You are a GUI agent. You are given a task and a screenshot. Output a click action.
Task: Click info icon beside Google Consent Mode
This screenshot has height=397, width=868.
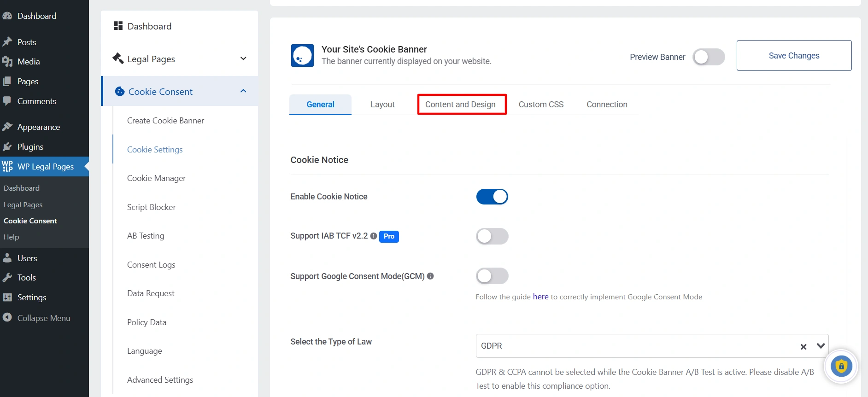click(x=430, y=276)
